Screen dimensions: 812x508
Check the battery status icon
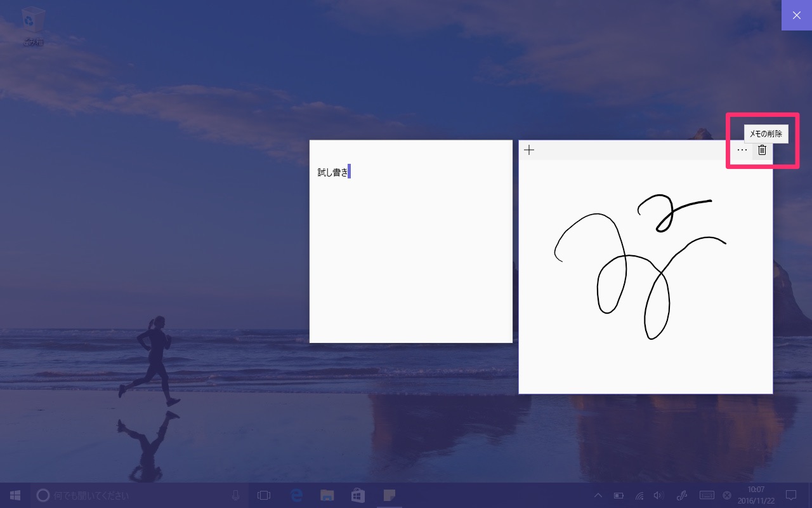click(619, 495)
